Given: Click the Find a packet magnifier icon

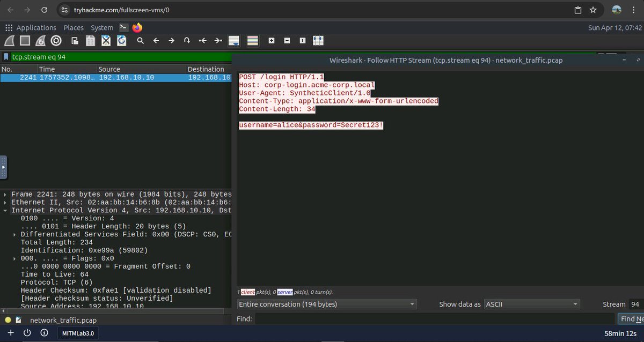Looking at the screenshot, I should (x=140, y=41).
